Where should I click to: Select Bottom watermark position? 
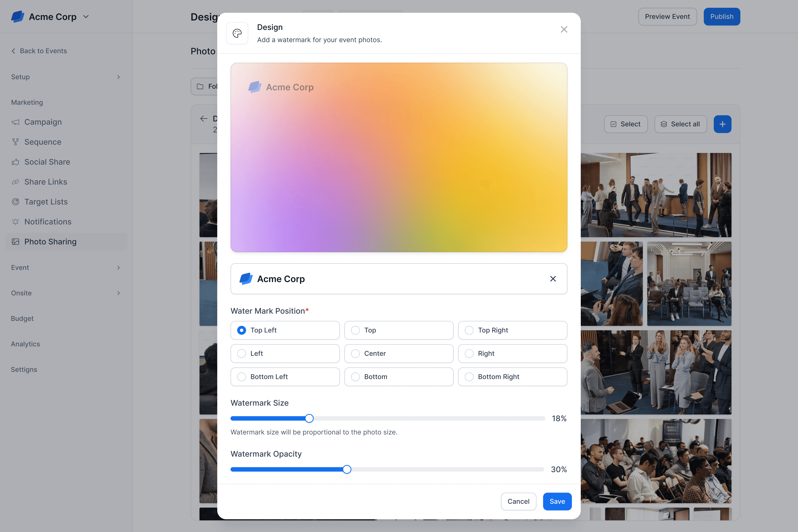tap(399, 377)
